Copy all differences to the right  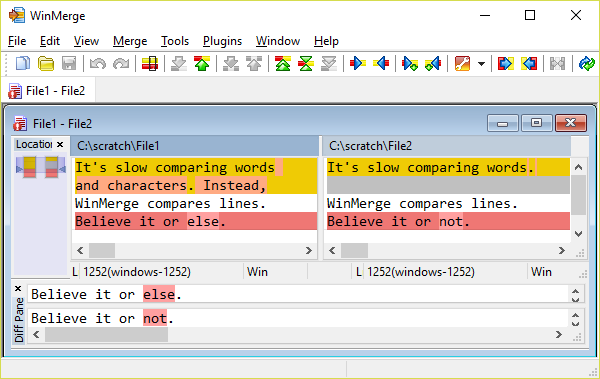(x=505, y=63)
